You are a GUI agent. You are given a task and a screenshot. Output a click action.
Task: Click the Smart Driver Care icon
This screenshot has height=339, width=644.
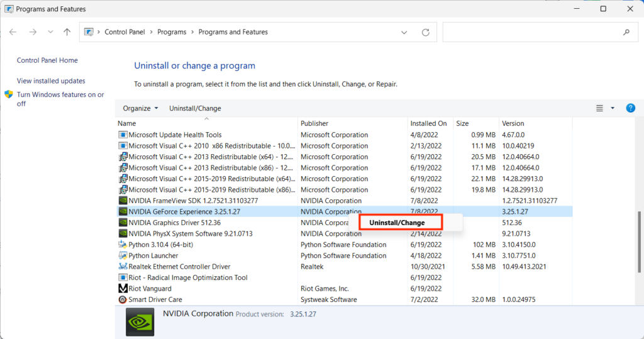(123, 299)
